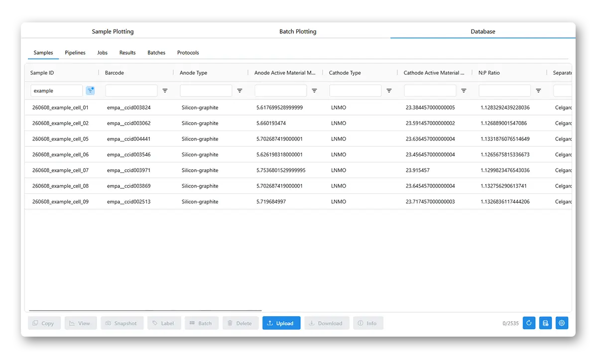Open the N:P Ratio column filter menu
This screenshot has width=602, height=364.
(538, 91)
